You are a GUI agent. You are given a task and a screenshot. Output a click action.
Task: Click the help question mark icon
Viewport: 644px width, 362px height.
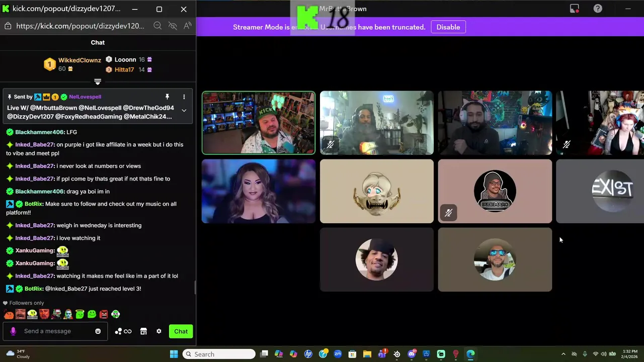[x=598, y=9]
